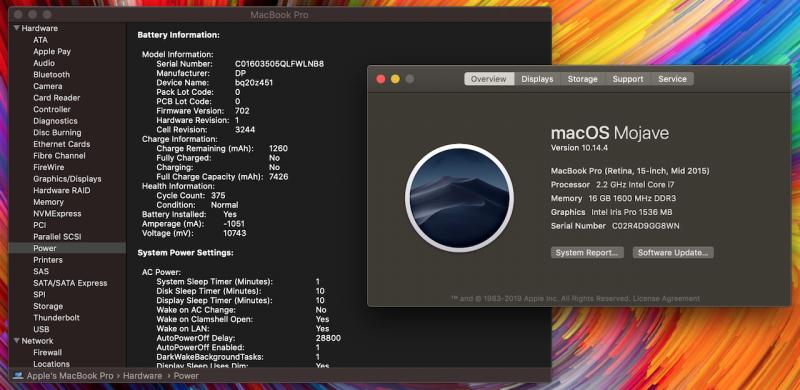Screen dimensions: 800x390
Task: Click the Cell Revision value 3244
Action: tap(245, 130)
